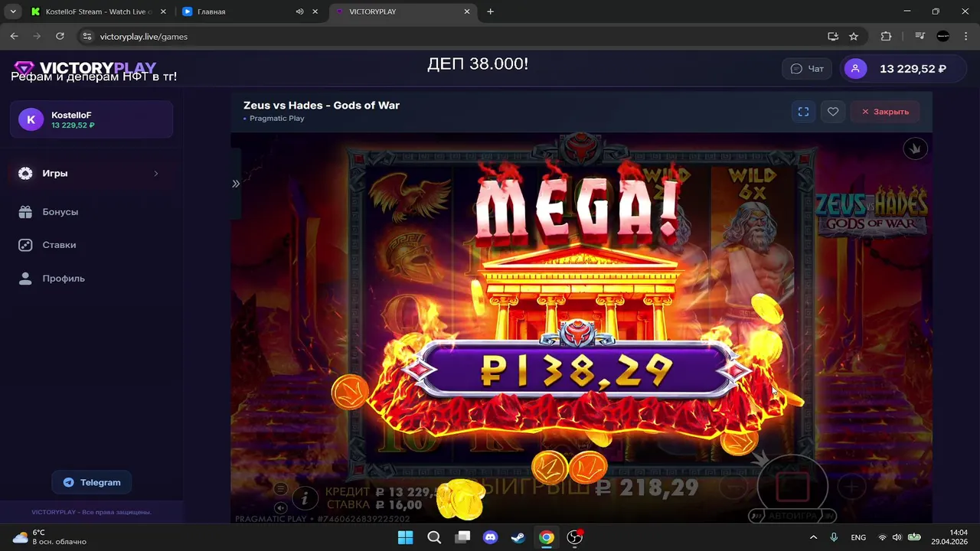Open the weather widget on taskbar
The width and height of the screenshot is (980, 551).
coord(50,537)
